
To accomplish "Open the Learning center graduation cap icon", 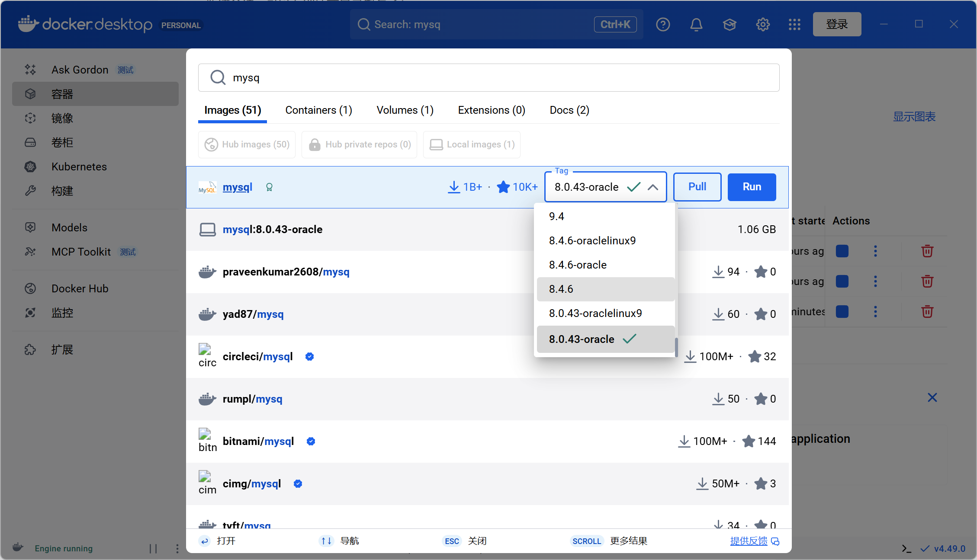I will tap(730, 25).
